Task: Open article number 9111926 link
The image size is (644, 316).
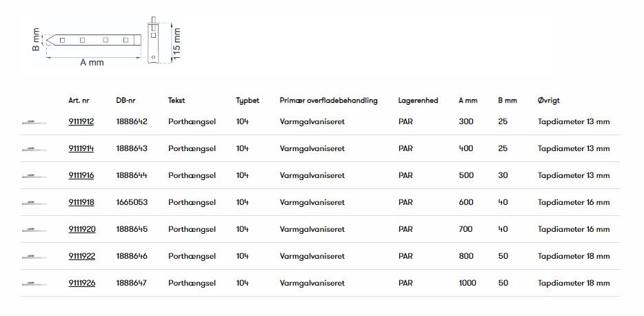Action: (81, 283)
